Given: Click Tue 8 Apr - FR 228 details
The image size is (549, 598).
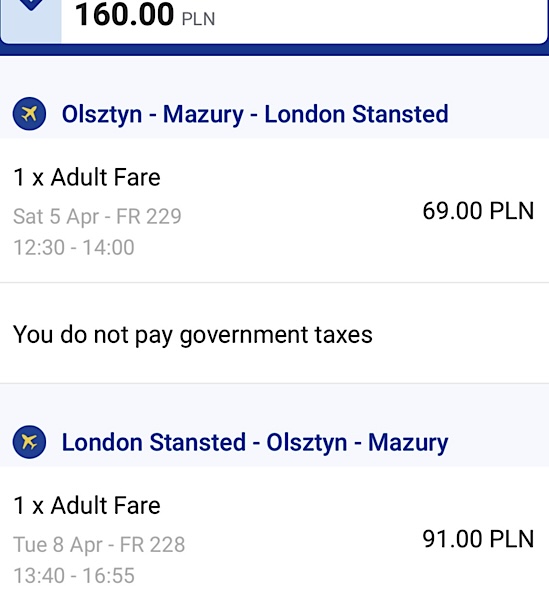Looking at the screenshot, I should click(99, 544).
